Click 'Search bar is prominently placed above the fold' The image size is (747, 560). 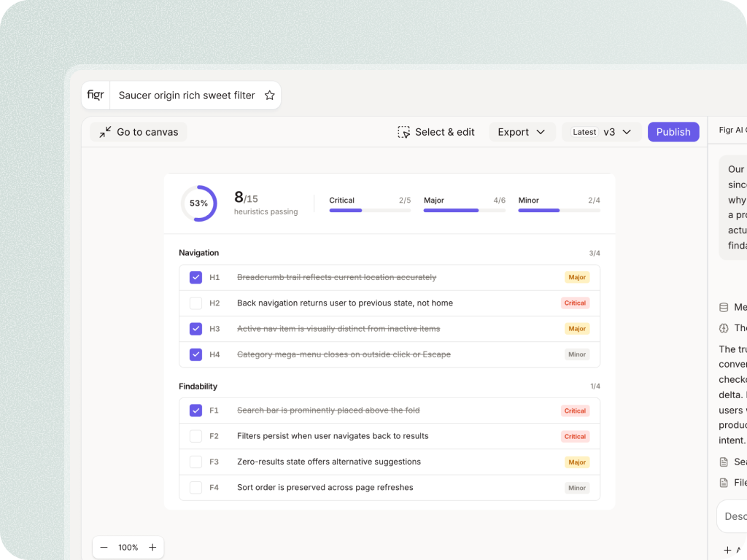coord(328,411)
